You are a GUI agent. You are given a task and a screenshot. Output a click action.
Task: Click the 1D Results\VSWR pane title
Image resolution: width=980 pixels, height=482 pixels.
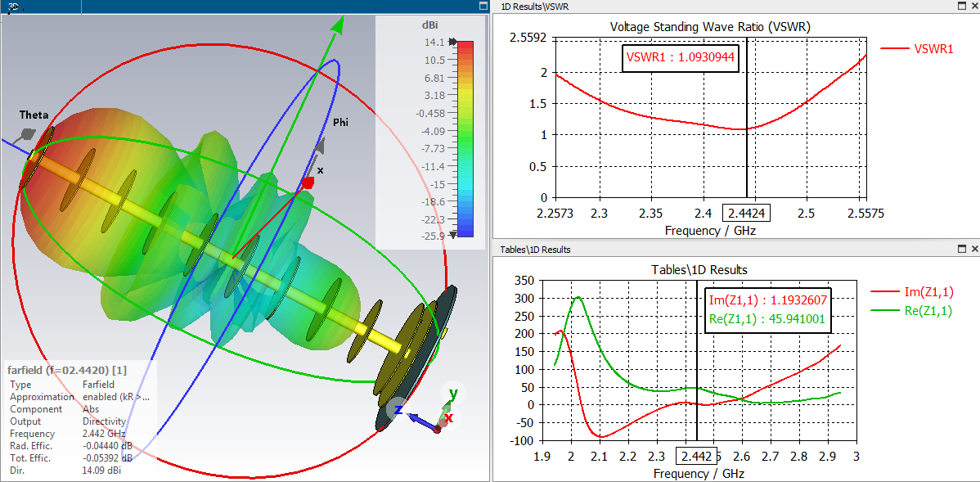pos(534,7)
